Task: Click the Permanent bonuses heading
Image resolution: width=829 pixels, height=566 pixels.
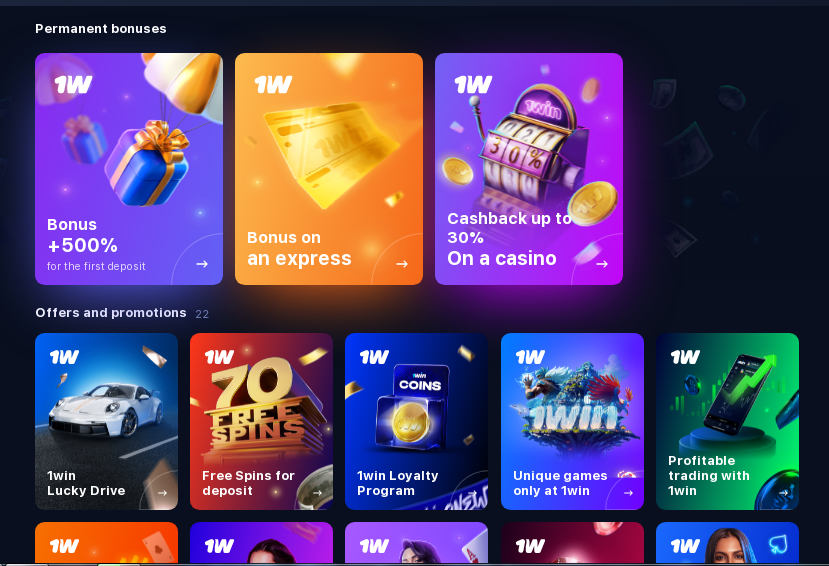Action: click(101, 29)
